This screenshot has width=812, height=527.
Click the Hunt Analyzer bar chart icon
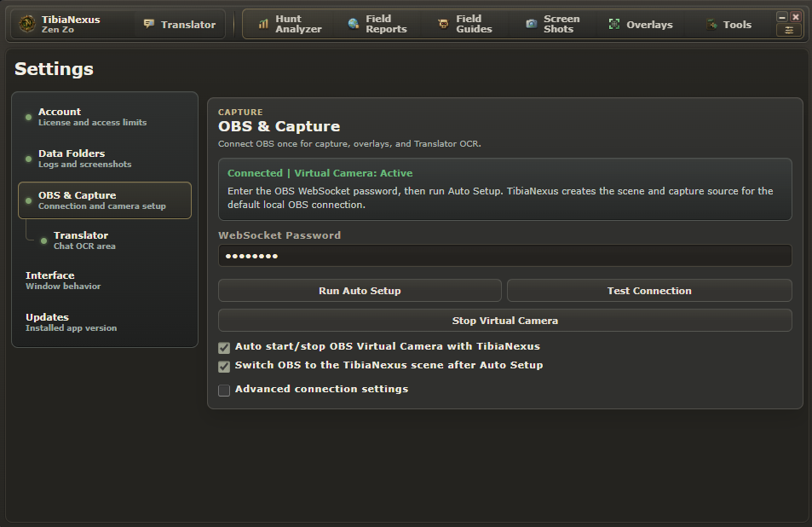(263, 24)
